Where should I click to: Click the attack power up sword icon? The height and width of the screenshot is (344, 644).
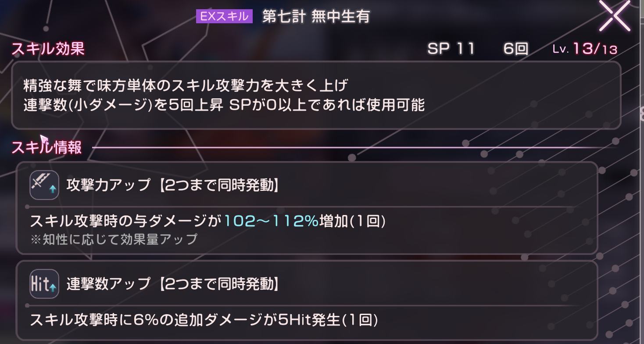point(44,185)
